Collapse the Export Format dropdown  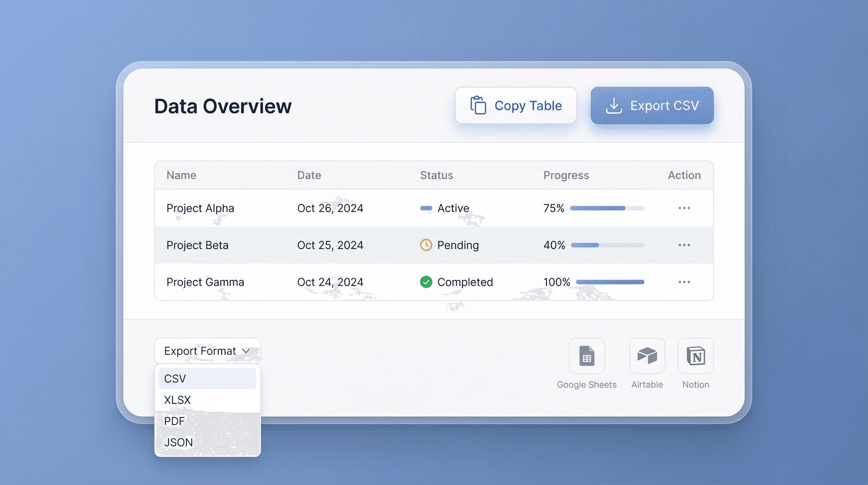click(x=202, y=351)
